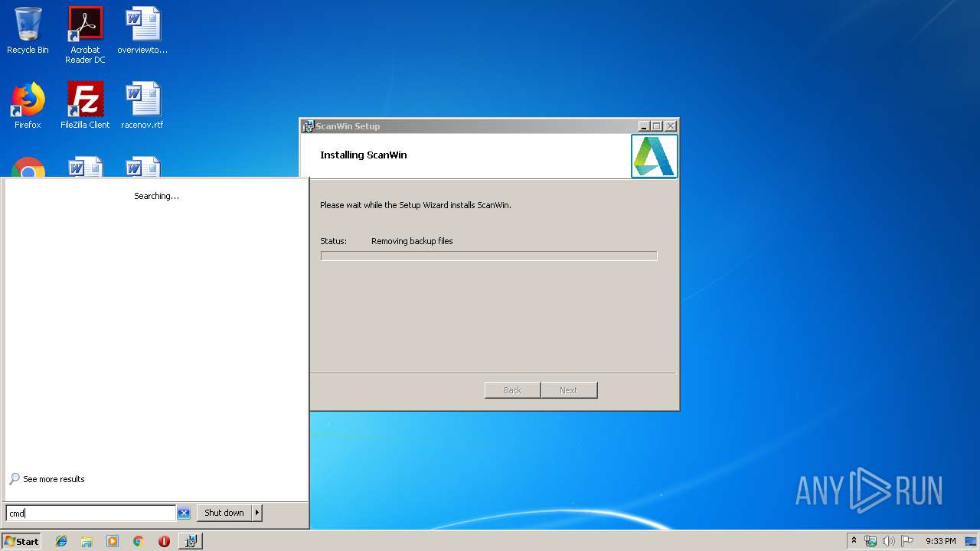Image resolution: width=980 pixels, height=551 pixels.
Task: Close the ScanWin Setup window
Action: 671,126
